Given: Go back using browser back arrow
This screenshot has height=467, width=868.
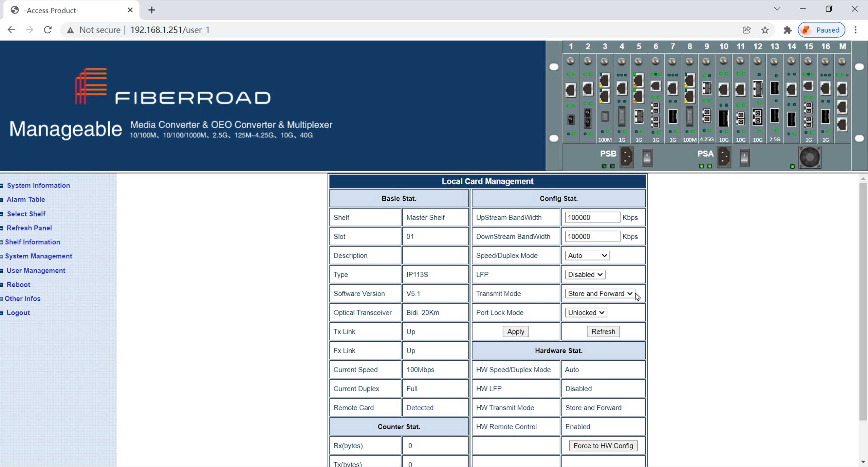Looking at the screenshot, I should click(x=11, y=30).
